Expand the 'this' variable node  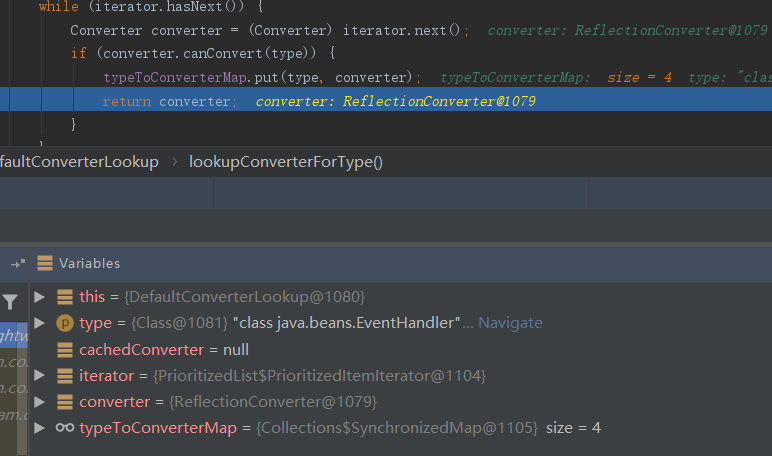pyautogui.click(x=39, y=297)
